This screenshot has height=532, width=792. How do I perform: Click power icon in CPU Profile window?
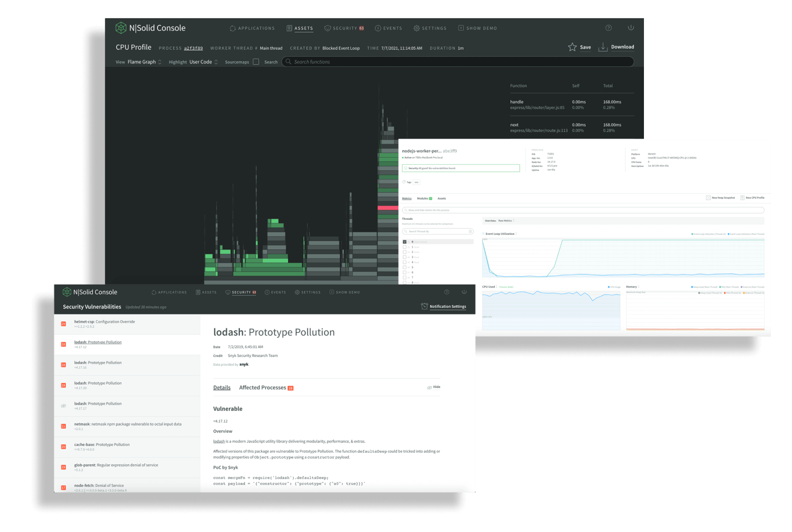coord(631,28)
